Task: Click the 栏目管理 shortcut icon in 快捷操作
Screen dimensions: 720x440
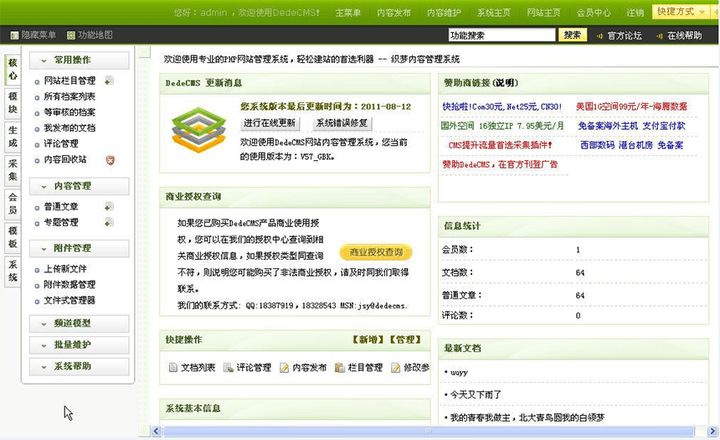Action: 341,368
